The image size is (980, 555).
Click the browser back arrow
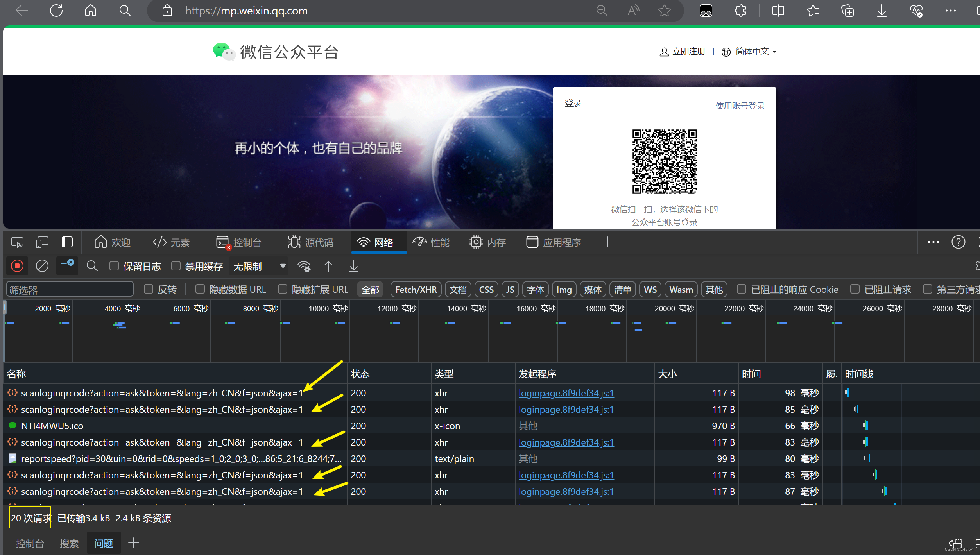click(x=21, y=11)
